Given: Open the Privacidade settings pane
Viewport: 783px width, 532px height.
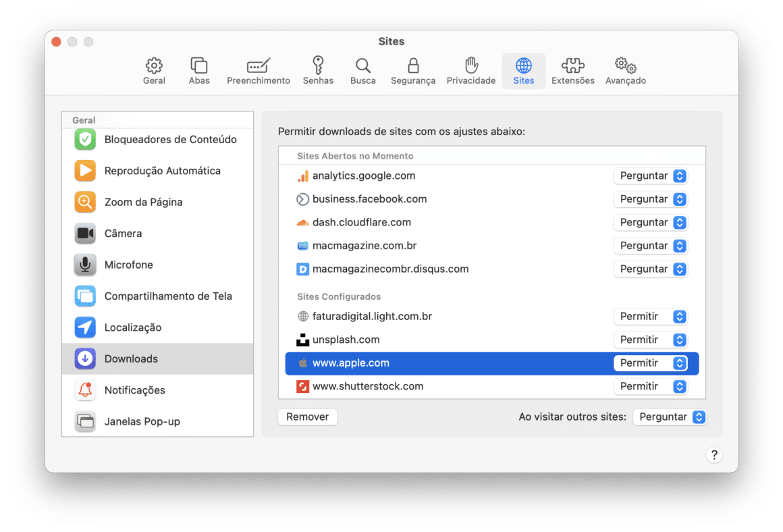Looking at the screenshot, I should pyautogui.click(x=470, y=70).
